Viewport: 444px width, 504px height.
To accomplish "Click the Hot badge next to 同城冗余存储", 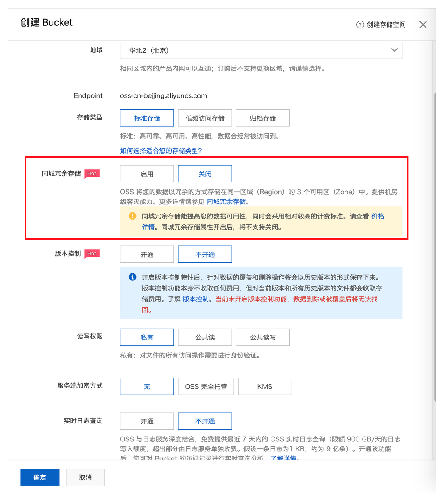I will [x=92, y=174].
